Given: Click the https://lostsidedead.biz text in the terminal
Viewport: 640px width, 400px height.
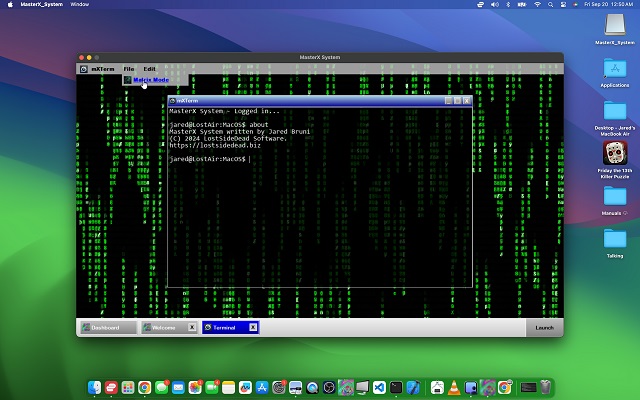Looking at the screenshot, I should pos(215,145).
